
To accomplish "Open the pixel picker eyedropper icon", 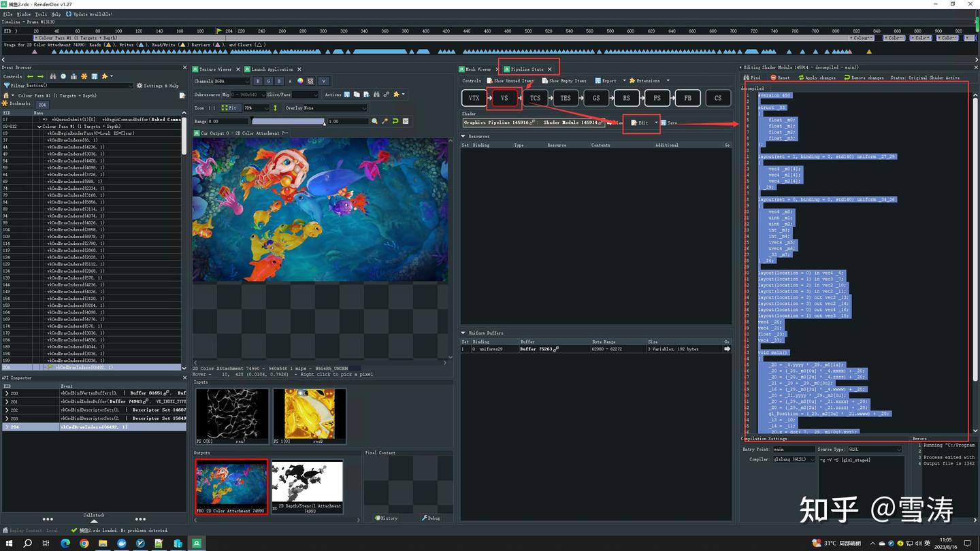I will [x=385, y=121].
